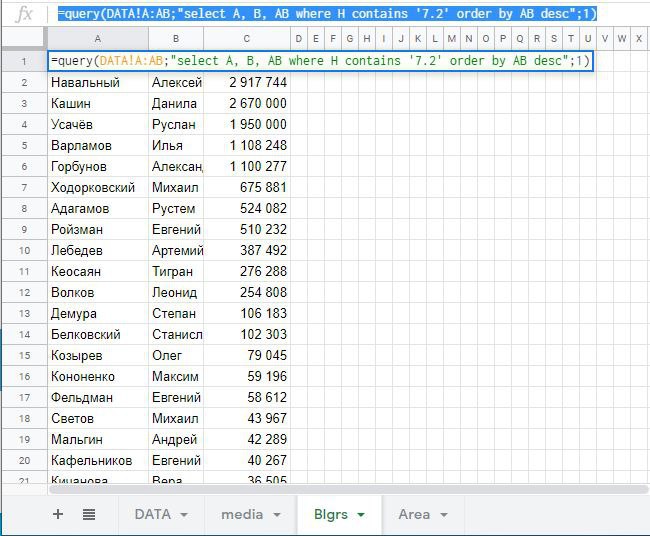Expand the Blgrs tab dropdown arrow

[361, 515]
